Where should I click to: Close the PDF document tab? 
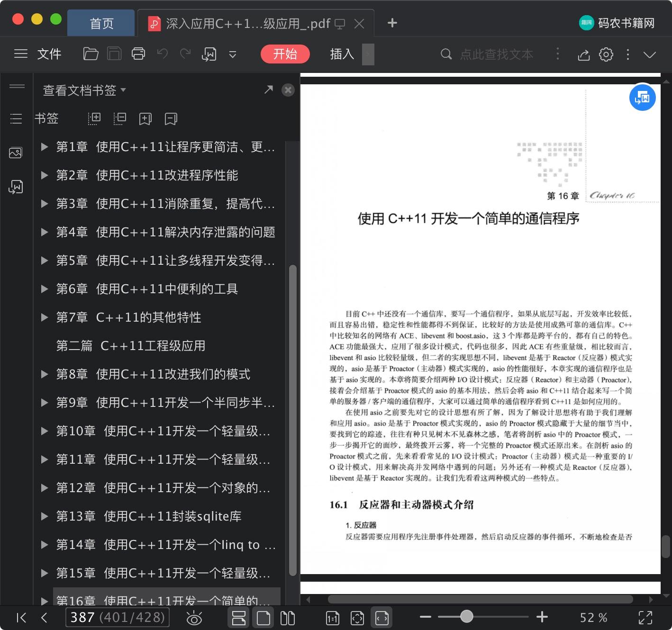pyautogui.click(x=359, y=24)
